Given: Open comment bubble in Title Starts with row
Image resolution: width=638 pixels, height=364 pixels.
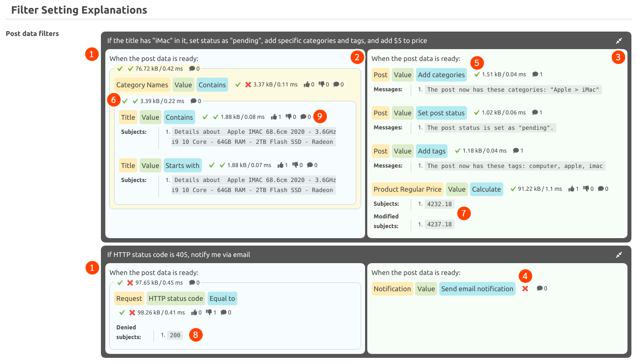Looking at the screenshot, I should tap(310, 165).
